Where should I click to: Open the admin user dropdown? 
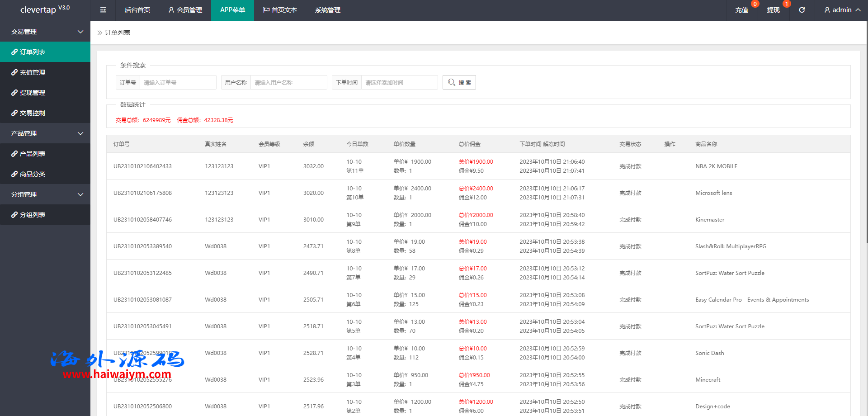point(842,10)
